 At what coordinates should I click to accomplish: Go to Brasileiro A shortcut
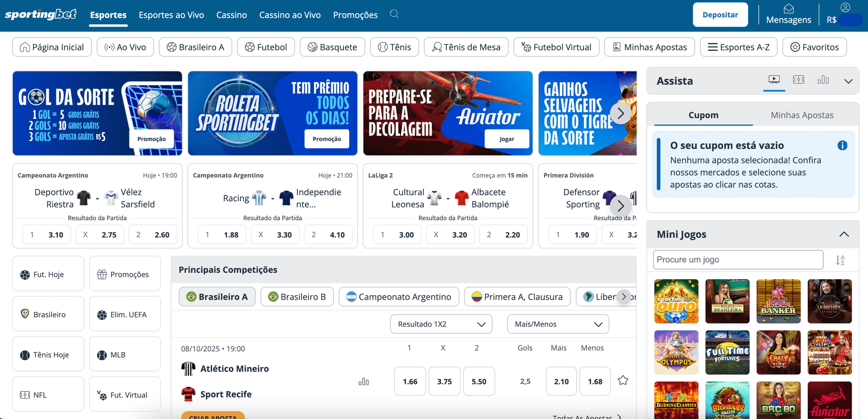[195, 47]
